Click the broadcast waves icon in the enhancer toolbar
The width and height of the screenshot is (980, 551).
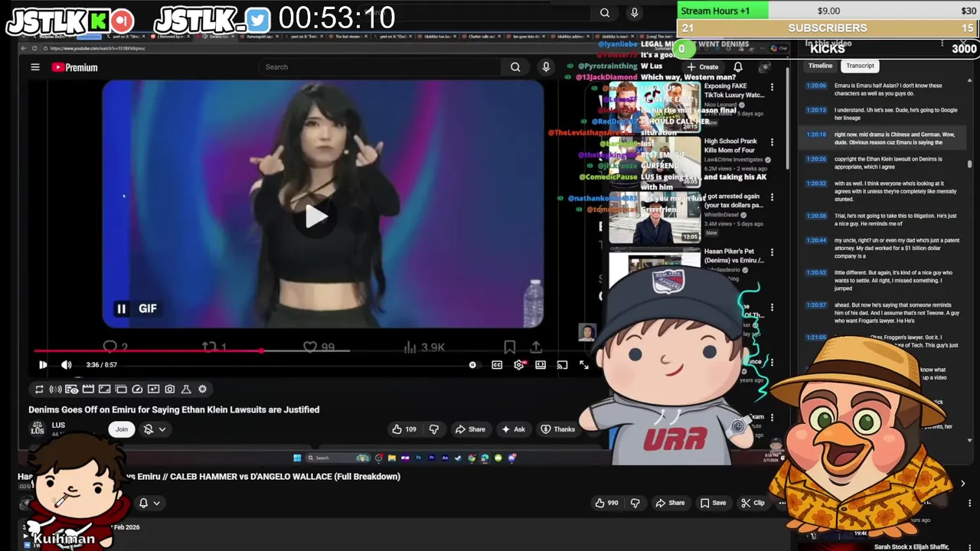coord(55,390)
